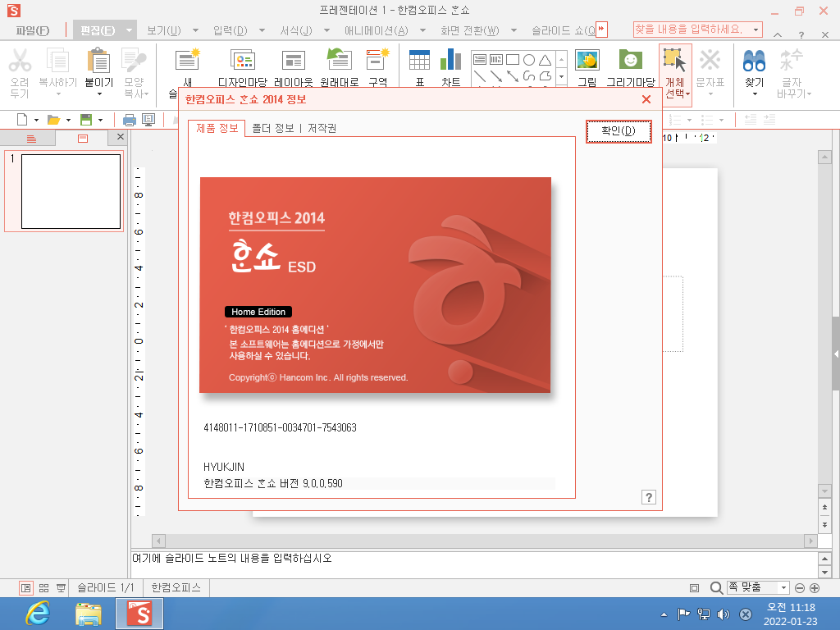This screenshot has width=840, height=630.
Task: Expand the shapes gallery list
Action: click(561, 76)
